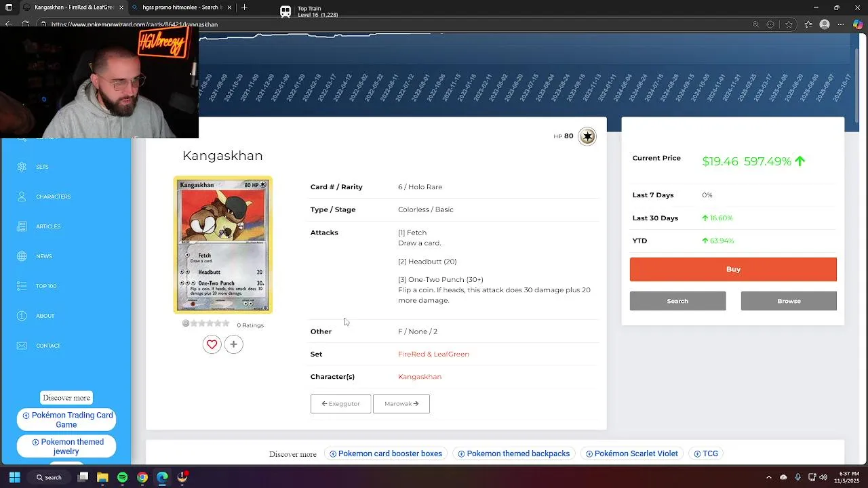Switch to the Kangaskhan FireRed & LeafGreen tab
This screenshot has height=488, width=868.
73,7
